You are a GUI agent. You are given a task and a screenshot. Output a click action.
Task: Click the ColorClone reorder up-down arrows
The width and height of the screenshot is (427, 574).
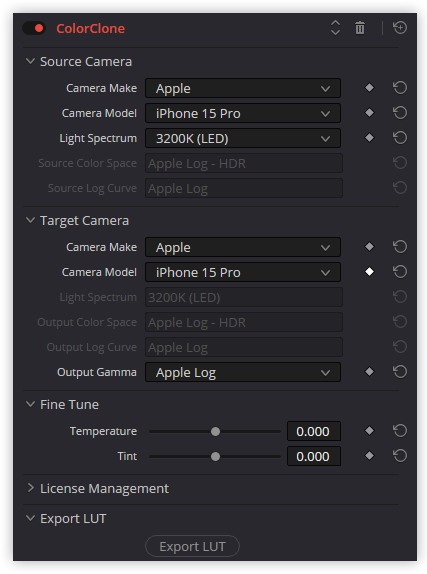tap(335, 28)
